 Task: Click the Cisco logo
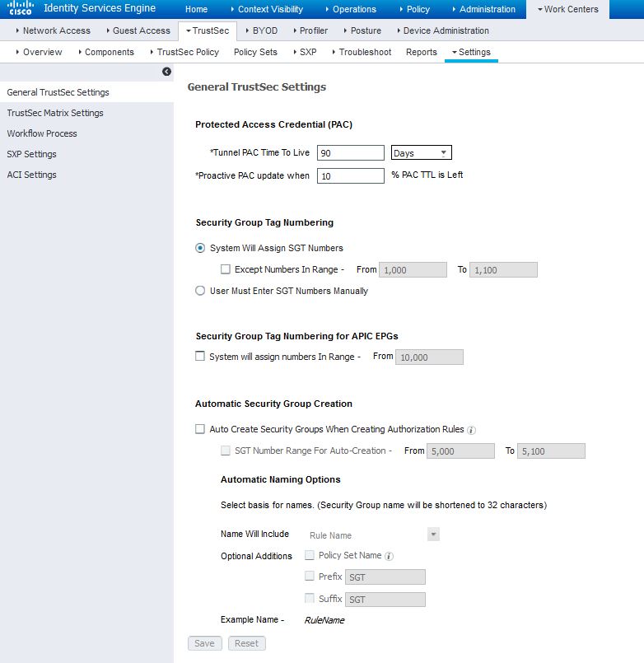(21, 8)
